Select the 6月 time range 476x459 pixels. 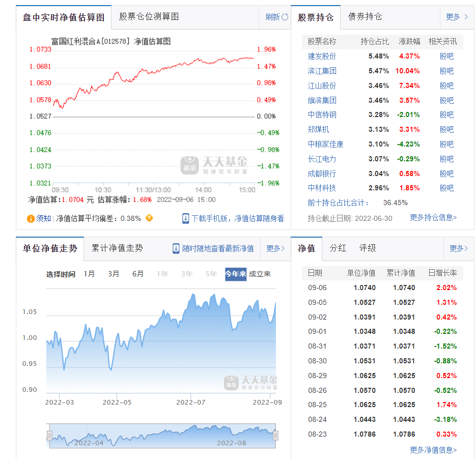[x=138, y=274]
